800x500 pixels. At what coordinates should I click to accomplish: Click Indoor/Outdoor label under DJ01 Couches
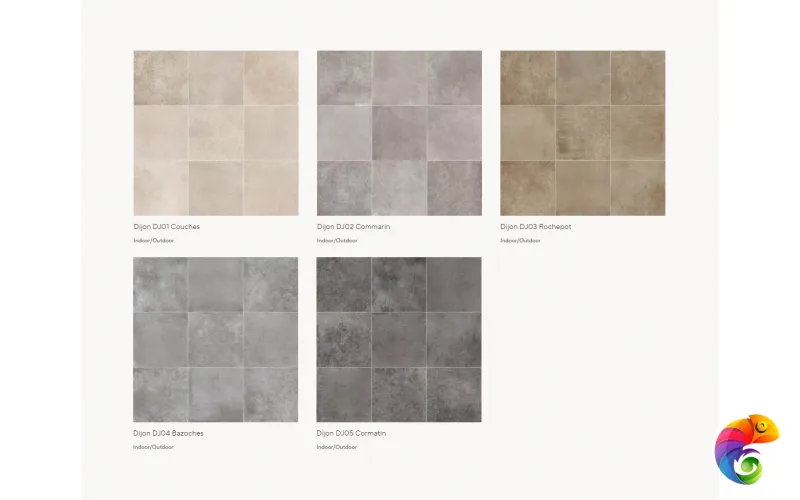click(x=153, y=241)
